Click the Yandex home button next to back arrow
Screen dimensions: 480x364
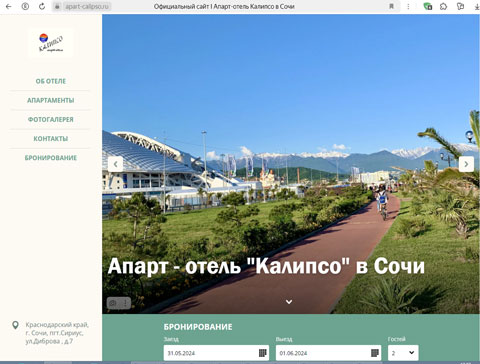[x=25, y=6]
